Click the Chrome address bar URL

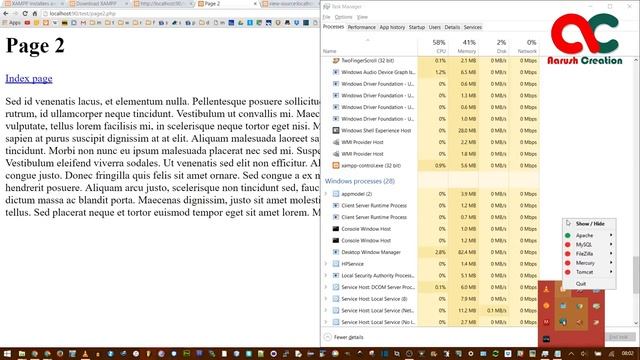pyautogui.click(x=83, y=13)
